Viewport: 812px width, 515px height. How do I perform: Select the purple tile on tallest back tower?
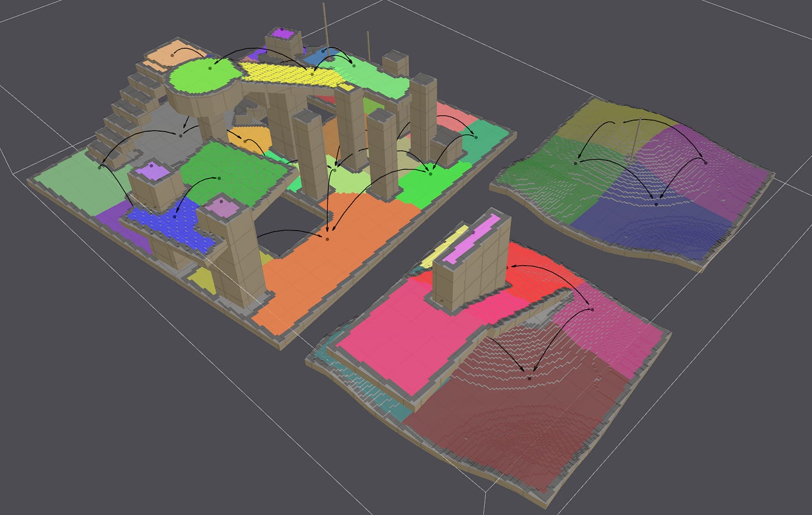(x=283, y=33)
